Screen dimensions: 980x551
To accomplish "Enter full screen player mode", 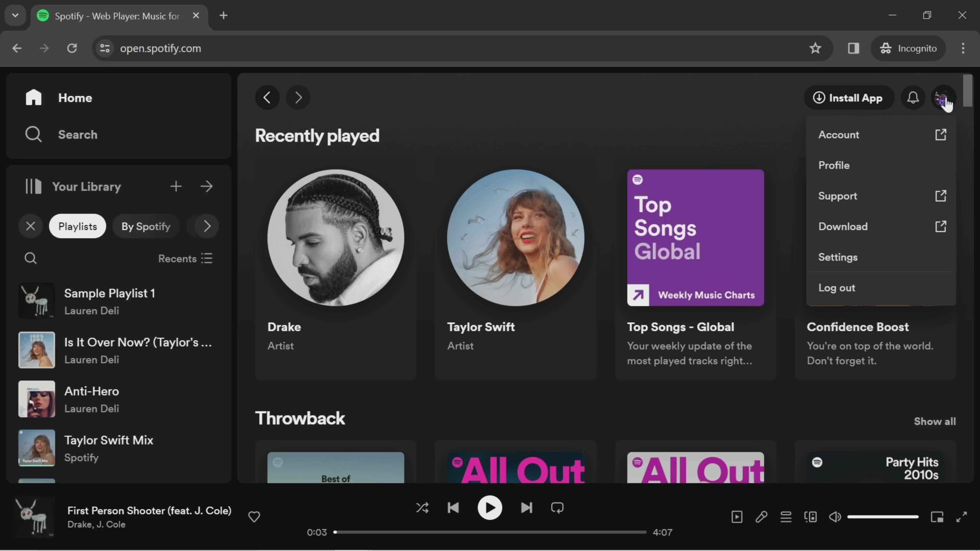I will coord(961,517).
